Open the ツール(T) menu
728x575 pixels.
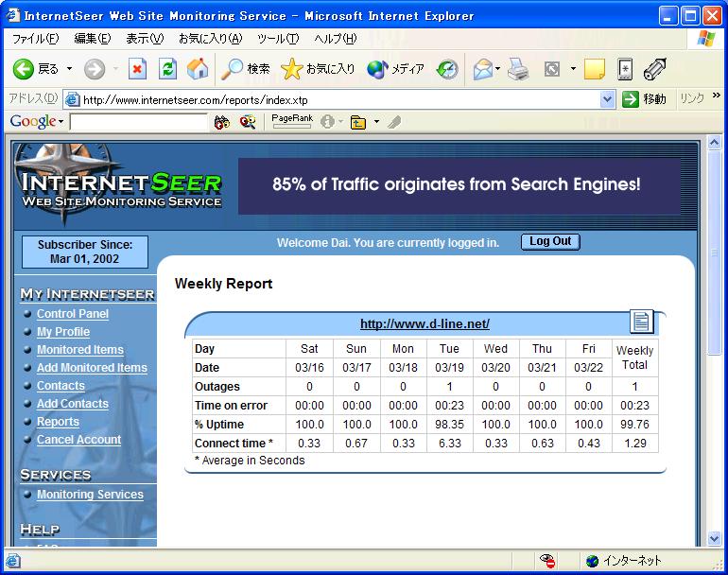click(277, 39)
